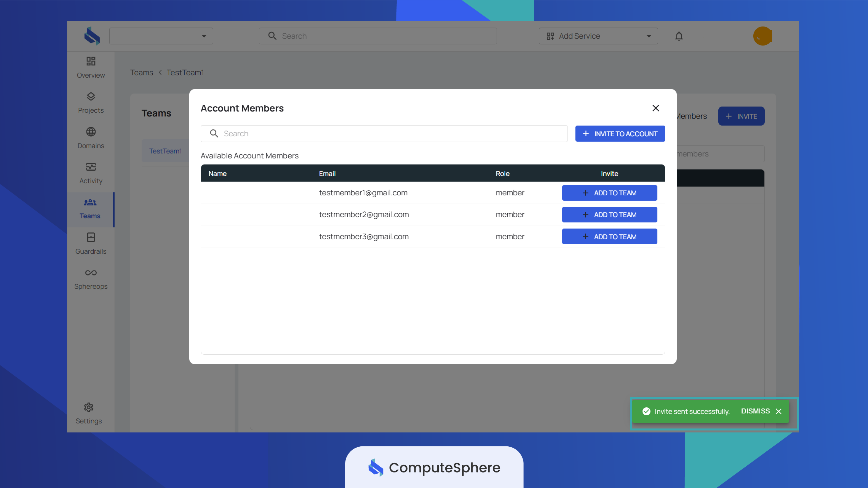Image resolution: width=868 pixels, height=488 pixels.
Task: Click Available Account Members label
Action: point(250,156)
